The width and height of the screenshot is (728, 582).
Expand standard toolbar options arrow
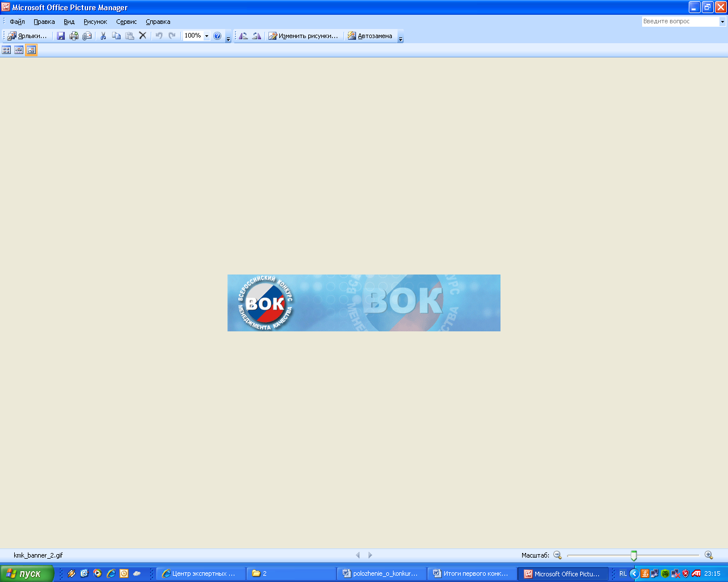pyautogui.click(x=229, y=38)
